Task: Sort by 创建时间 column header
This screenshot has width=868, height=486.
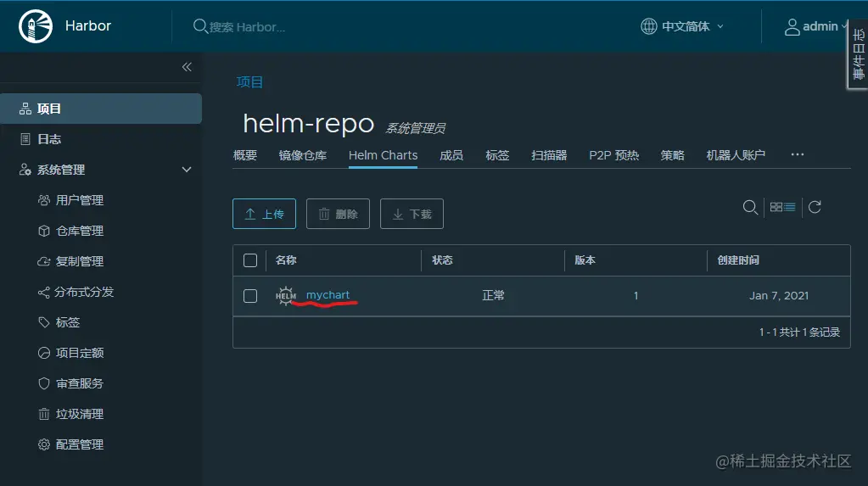Action: pos(738,260)
